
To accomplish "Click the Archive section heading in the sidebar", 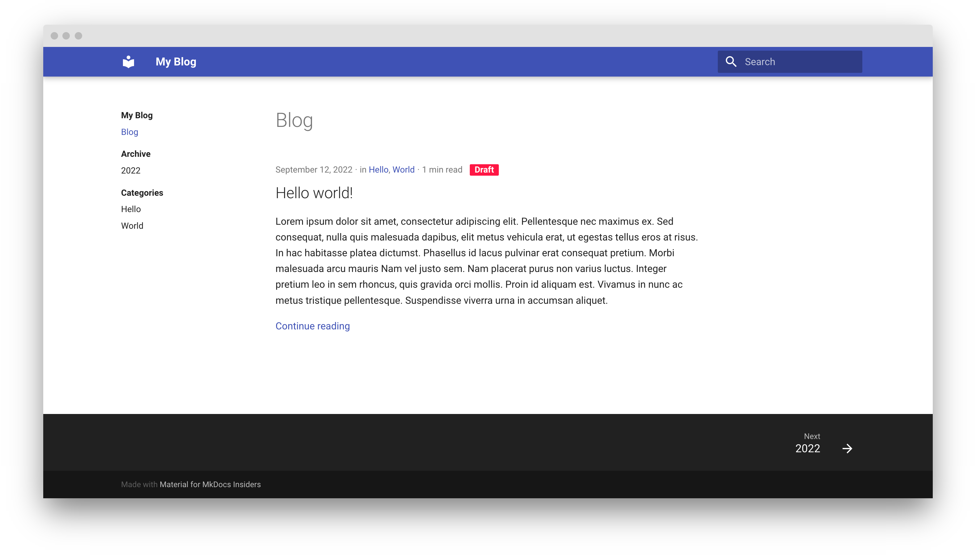I will point(135,153).
